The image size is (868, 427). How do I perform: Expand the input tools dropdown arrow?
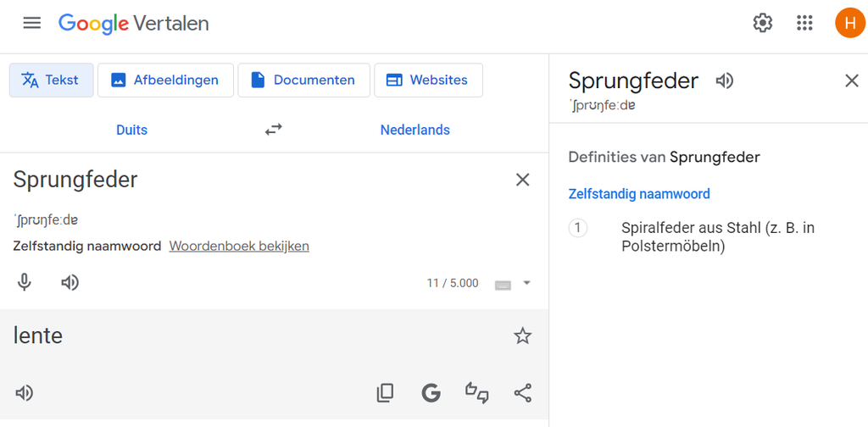(x=526, y=283)
